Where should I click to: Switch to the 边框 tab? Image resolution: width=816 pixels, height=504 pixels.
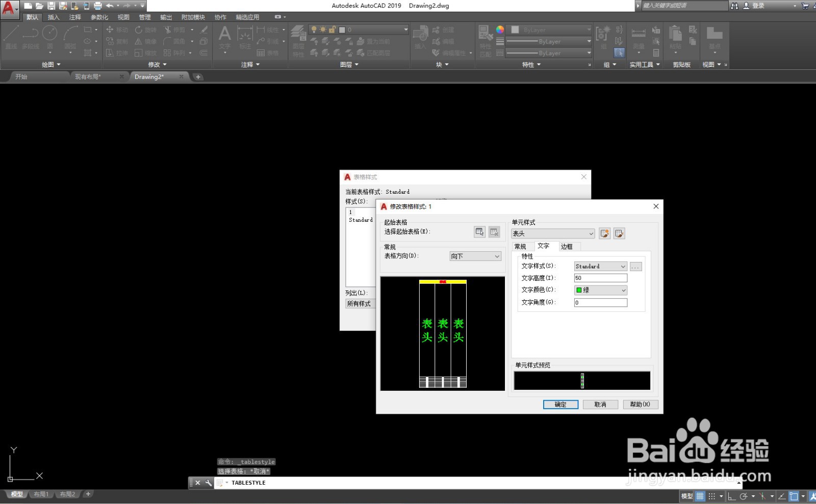567,247
